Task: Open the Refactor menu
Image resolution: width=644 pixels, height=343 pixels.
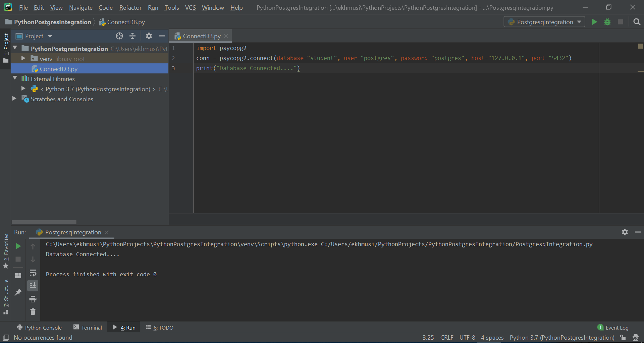Action: click(x=130, y=8)
